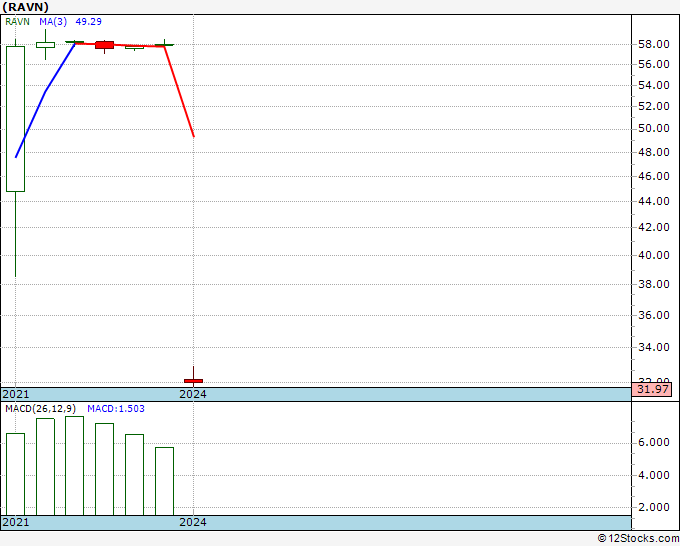Click the MACD:1.503 value readout
This screenshot has width=680, height=546.
(x=116, y=409)
